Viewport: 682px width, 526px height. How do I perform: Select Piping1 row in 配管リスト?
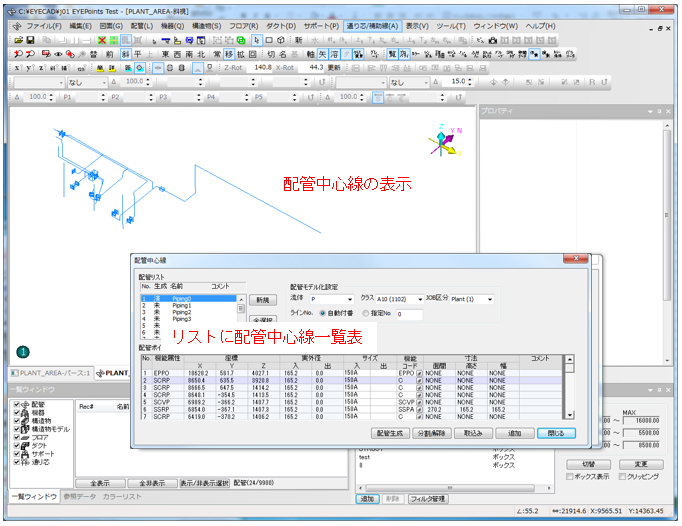(x=188, y=306)
